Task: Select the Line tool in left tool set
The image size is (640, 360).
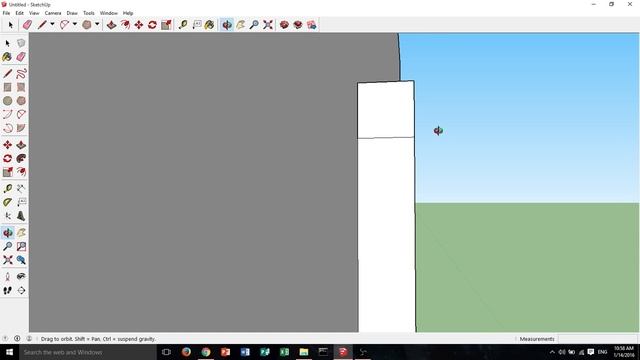Action: [x=7, y=73]
